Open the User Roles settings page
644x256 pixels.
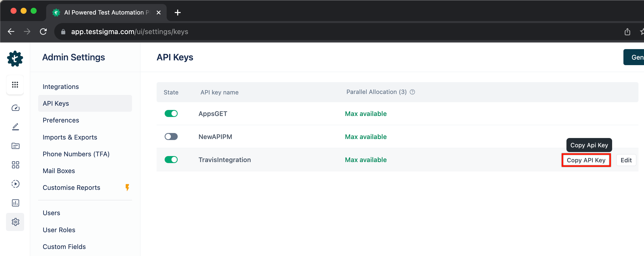[x=59, y=230]
